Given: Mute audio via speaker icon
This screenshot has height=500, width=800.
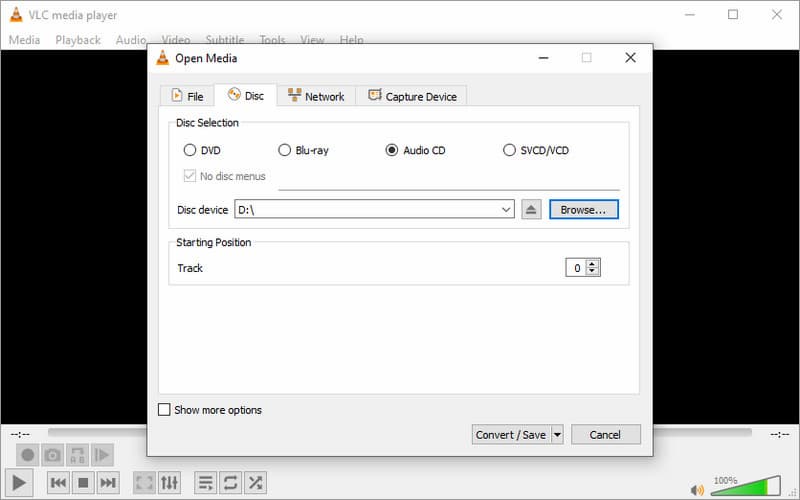Looking at the screenshot, I should (x=697, y=490).
